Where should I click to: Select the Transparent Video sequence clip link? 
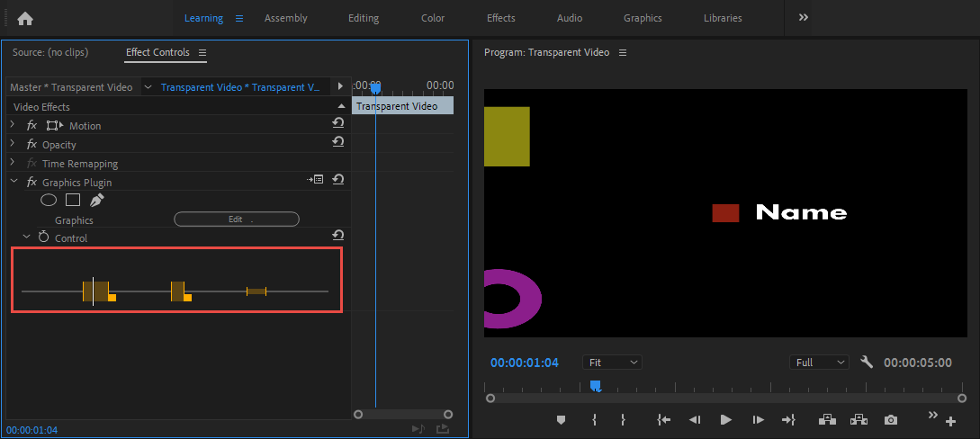(240, 86)
